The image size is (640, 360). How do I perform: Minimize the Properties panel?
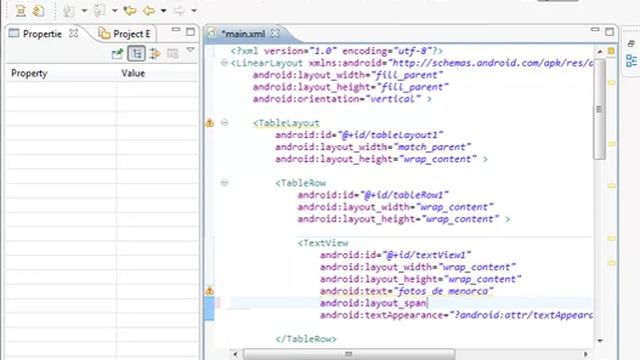(176, 30)
